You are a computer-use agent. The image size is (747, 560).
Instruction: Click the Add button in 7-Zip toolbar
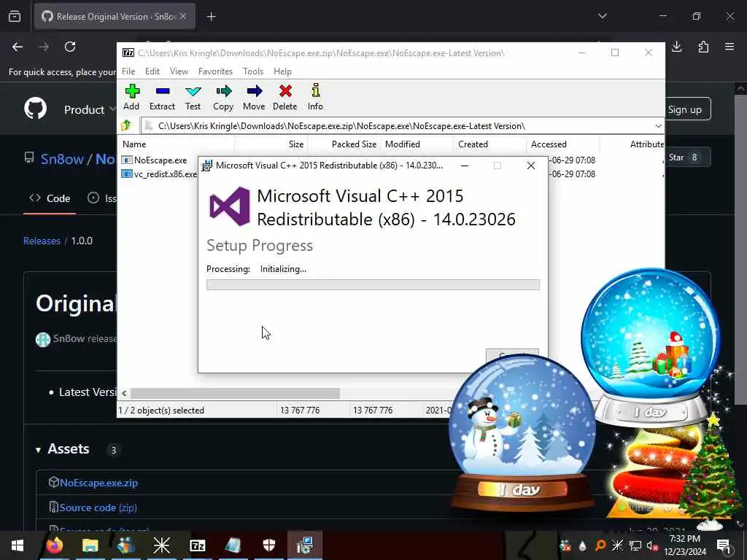click(x=131, y=97)
